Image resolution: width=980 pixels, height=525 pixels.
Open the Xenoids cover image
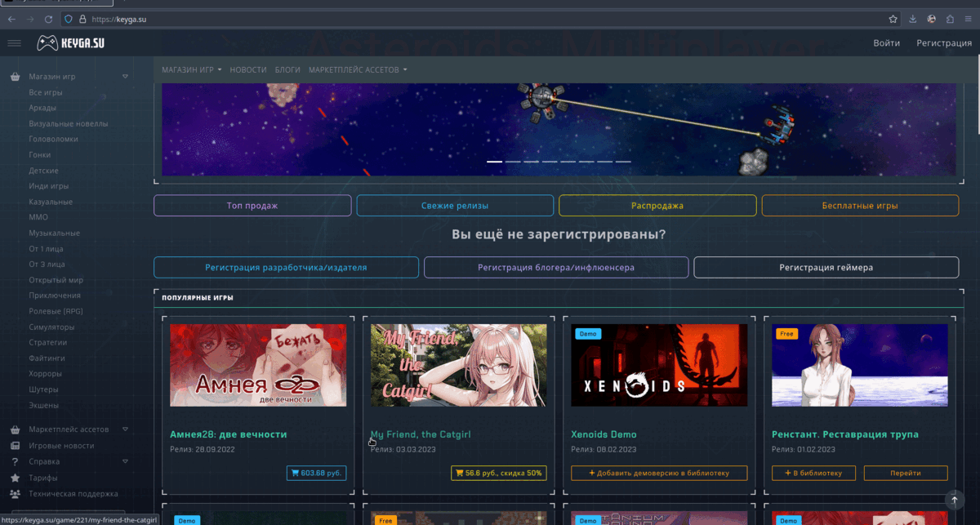coord(659,365)
